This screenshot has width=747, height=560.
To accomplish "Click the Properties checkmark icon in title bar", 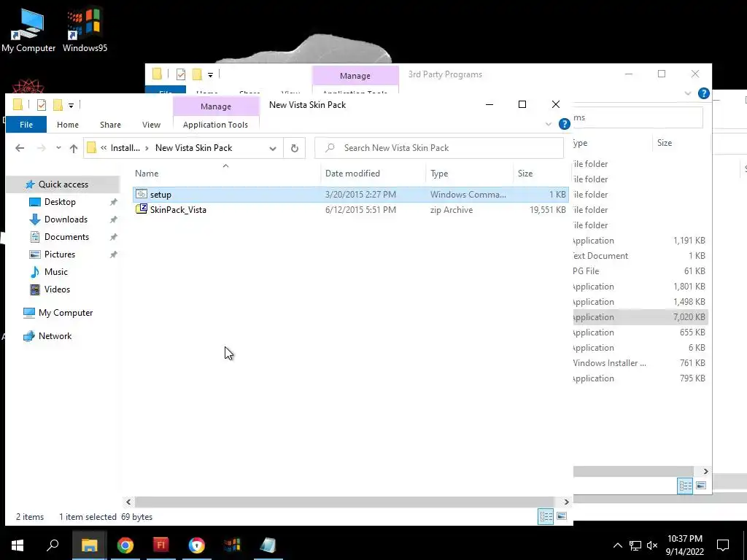I will click(42, 105).
